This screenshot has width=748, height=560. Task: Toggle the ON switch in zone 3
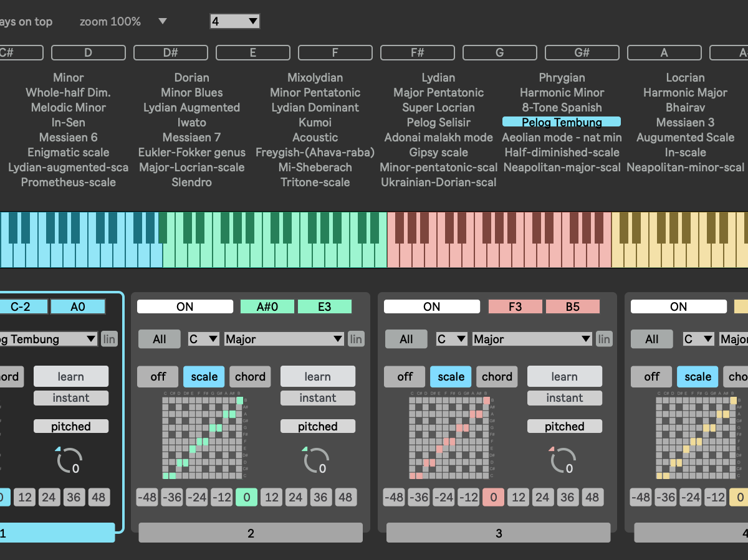432,306
